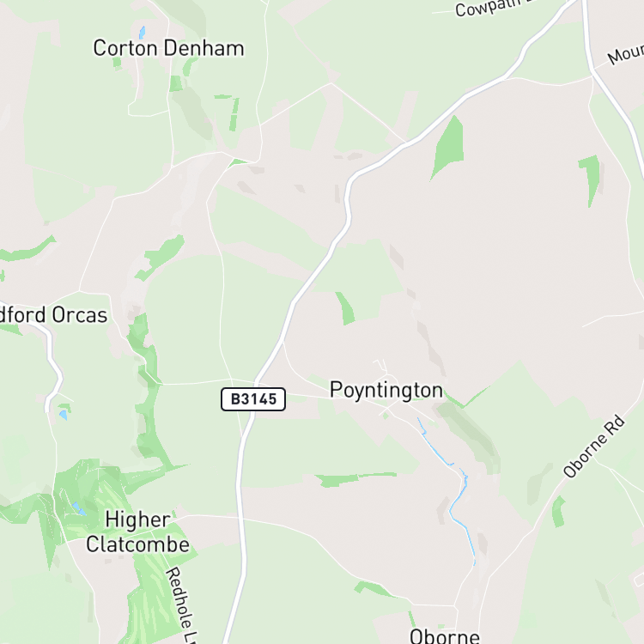Click the small pond below Orcas label
The width and height of the screenshot is (644, 644).
click(64, 415)
